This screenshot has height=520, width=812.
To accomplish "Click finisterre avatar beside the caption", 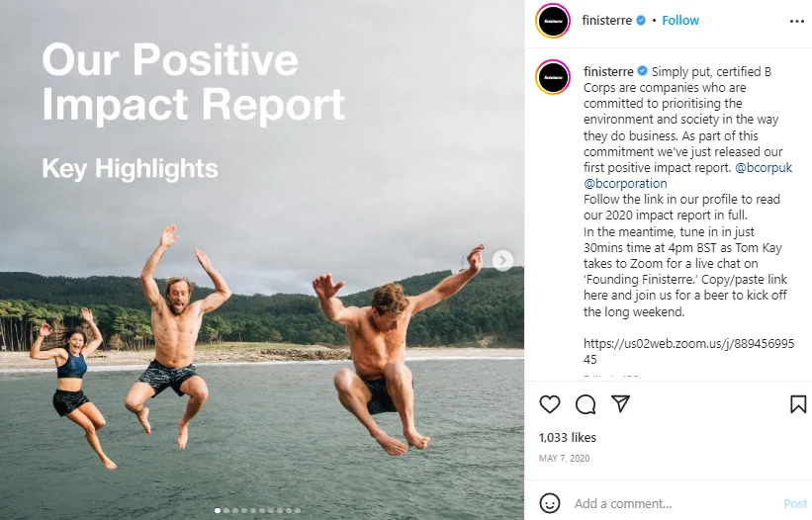I will (x=553, y=77).
